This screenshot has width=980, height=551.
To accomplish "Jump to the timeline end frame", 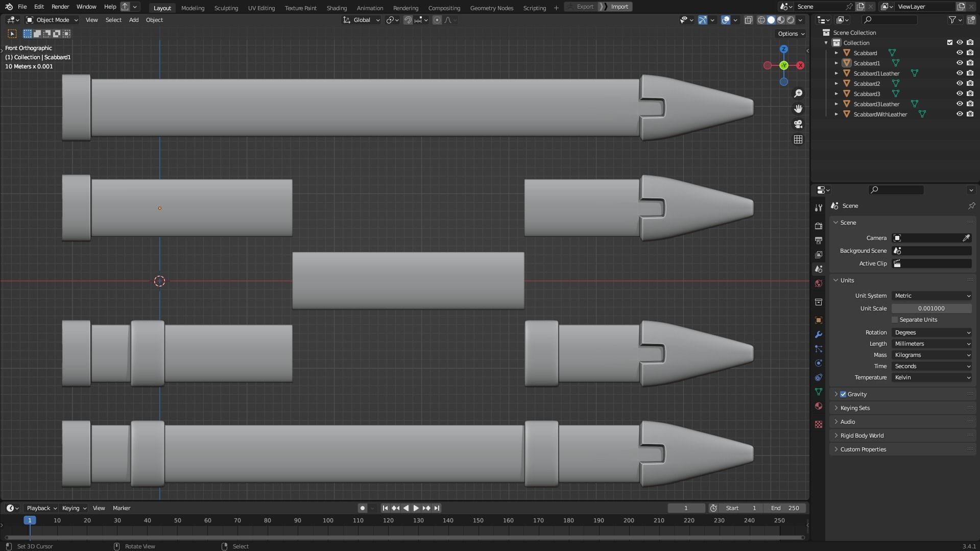I will 437,508.
